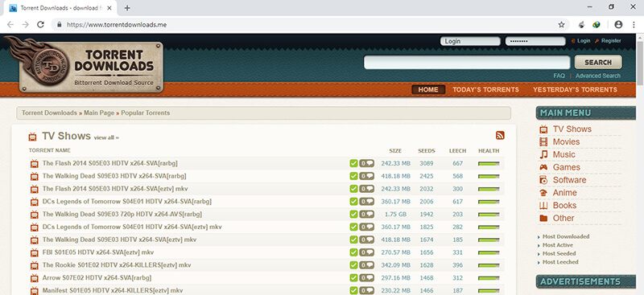The width and height of the screenshot is (644, 295).
Task: Select the Torrent Downloads browser tab
Action: 60,8
